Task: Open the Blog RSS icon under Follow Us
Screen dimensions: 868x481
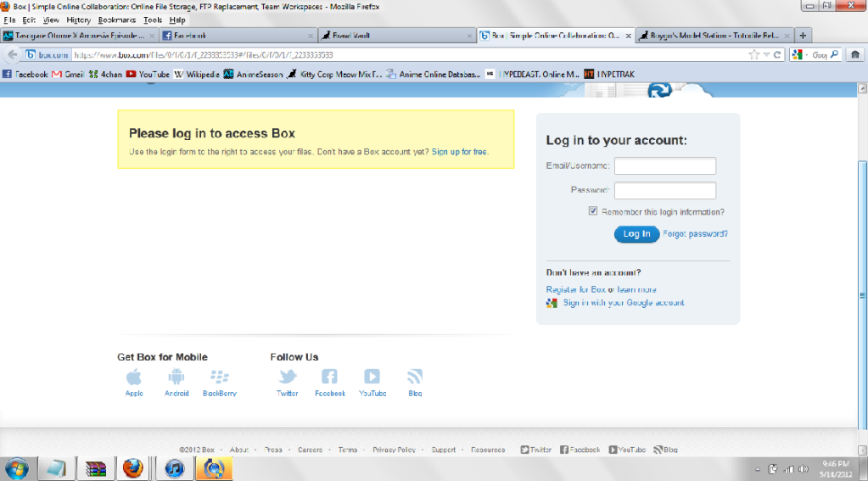Action: pos(415,377)
